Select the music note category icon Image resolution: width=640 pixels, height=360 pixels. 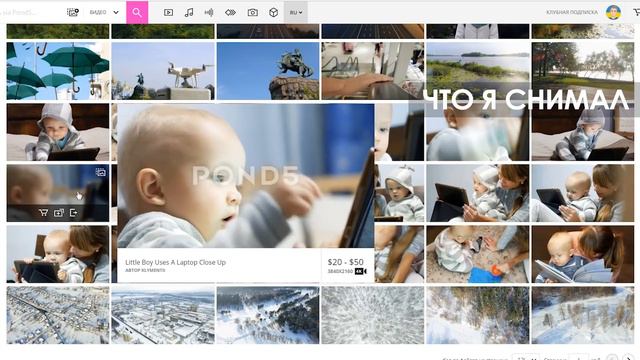189,13
